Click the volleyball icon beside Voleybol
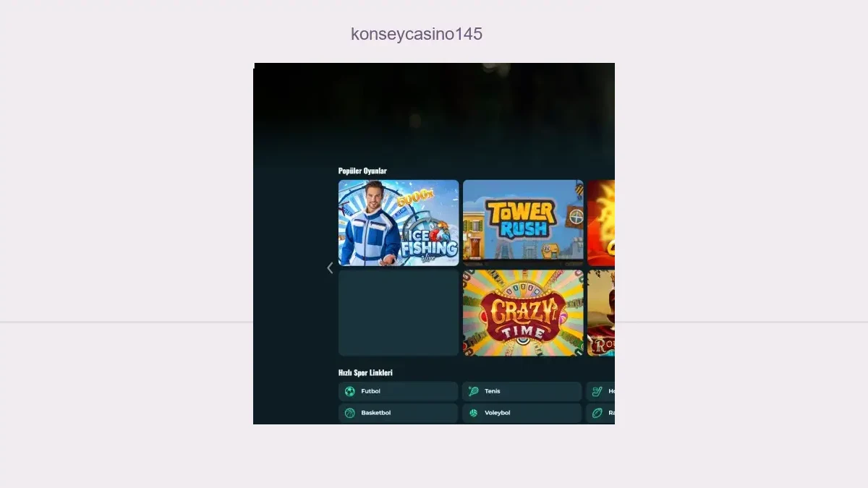The height and width of the screenshot is (488, 868). click(474, 414)
